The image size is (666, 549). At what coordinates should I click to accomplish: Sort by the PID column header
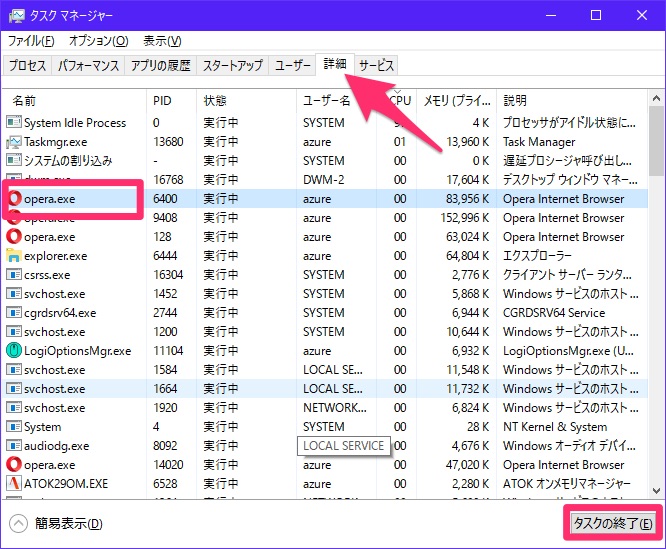pyautogui.click(x=172, y=101)
